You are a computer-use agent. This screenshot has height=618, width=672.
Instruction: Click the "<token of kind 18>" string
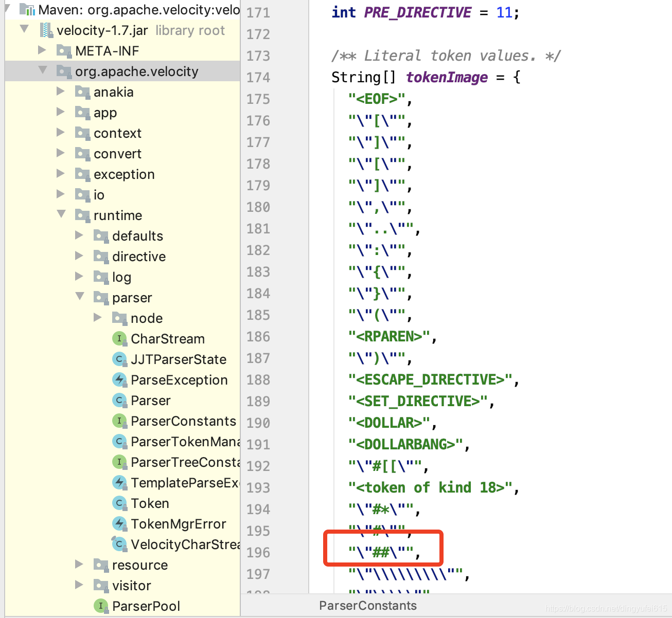click(x=430, y=487)
